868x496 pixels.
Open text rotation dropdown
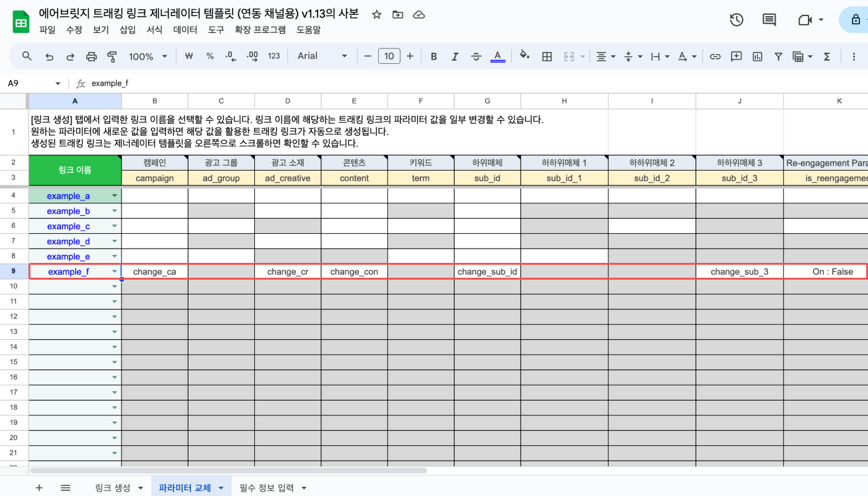point(687,56)
